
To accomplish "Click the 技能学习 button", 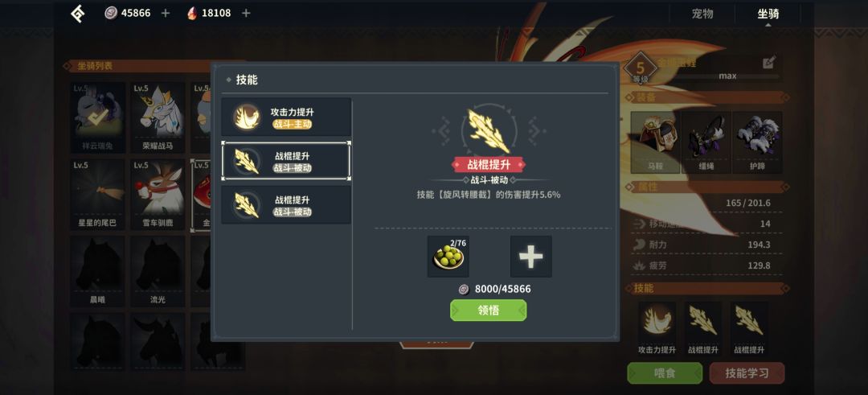I will (x=747, y=373).
